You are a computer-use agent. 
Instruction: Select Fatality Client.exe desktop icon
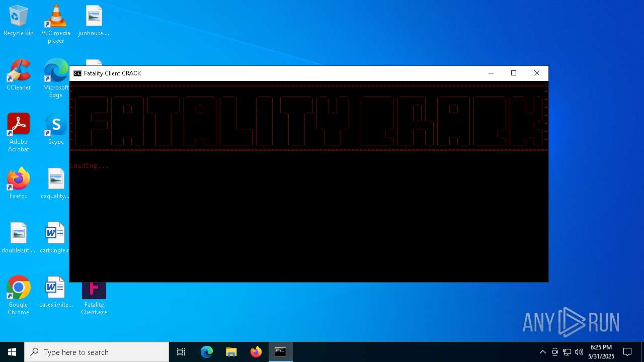[94, 299]
